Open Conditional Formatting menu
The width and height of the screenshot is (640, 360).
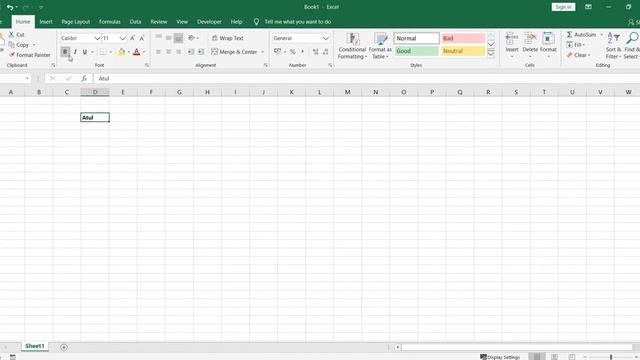pyautogui.click(x=352, y=46)
